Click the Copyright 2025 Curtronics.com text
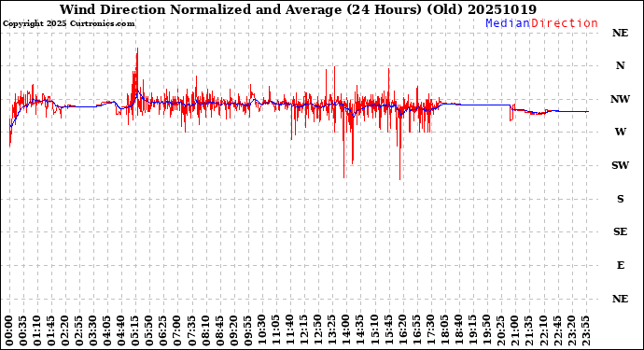Screen dimensions: 644x350 point(68,23)
